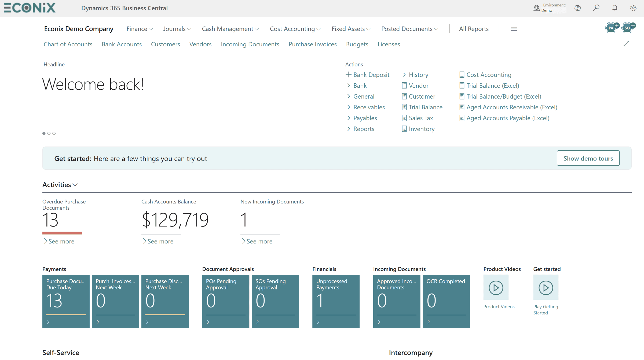Screen dimensions: 644x360
Task: Open POs Pending Approval tile
Action: [226, 302]
